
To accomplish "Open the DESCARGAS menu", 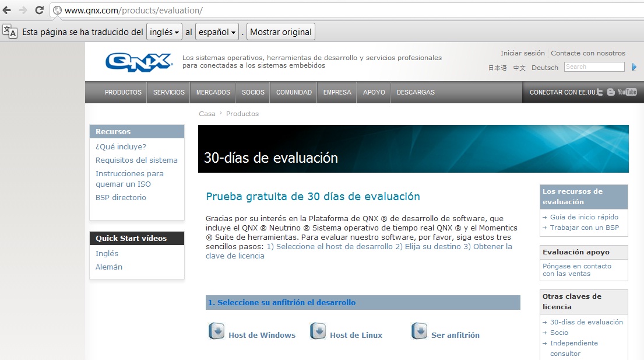I will click(x=416, y=92).
